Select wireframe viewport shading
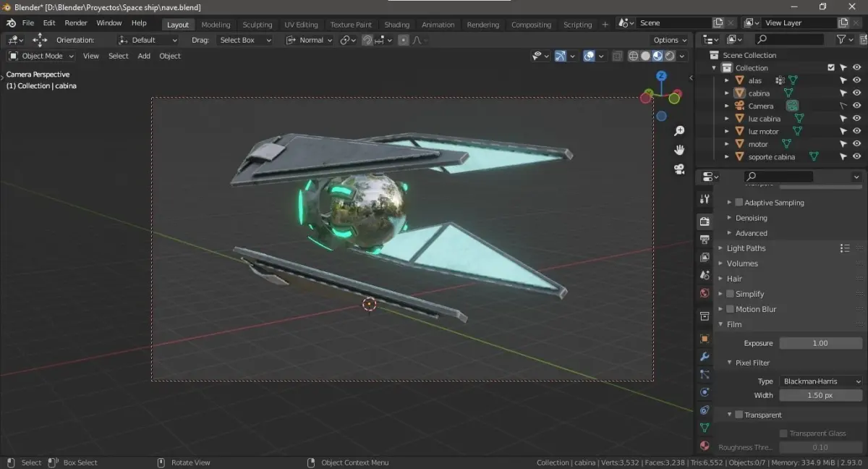Image resolution: width=868 pixels, height=469 pixels. 633,56
